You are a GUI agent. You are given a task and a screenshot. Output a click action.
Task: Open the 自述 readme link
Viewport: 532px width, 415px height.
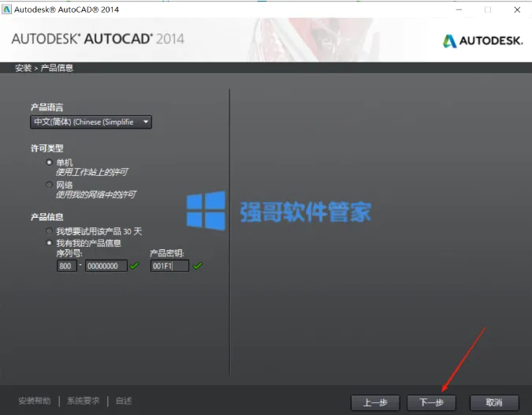(124, 401)
